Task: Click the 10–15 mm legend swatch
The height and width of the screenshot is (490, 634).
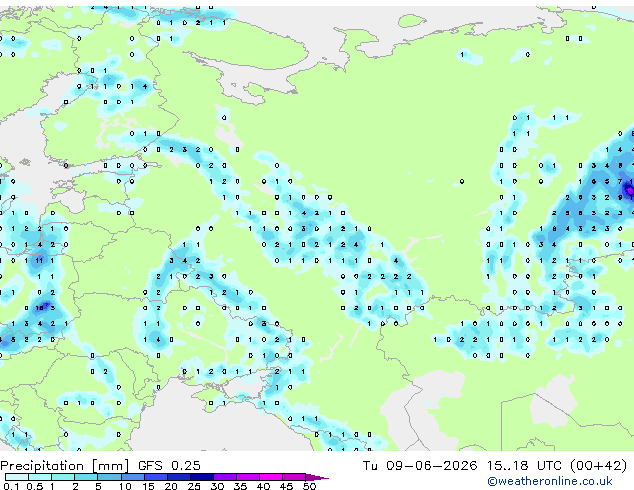Action: 132,477
